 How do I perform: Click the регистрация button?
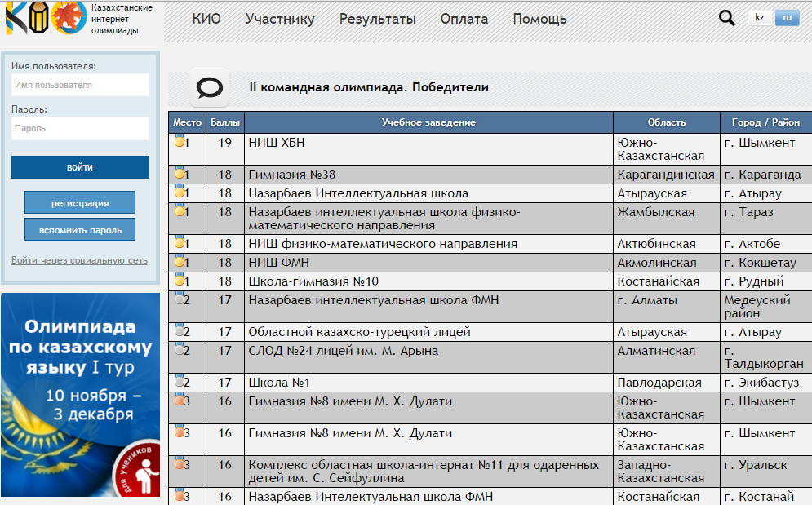pos(80,203)
